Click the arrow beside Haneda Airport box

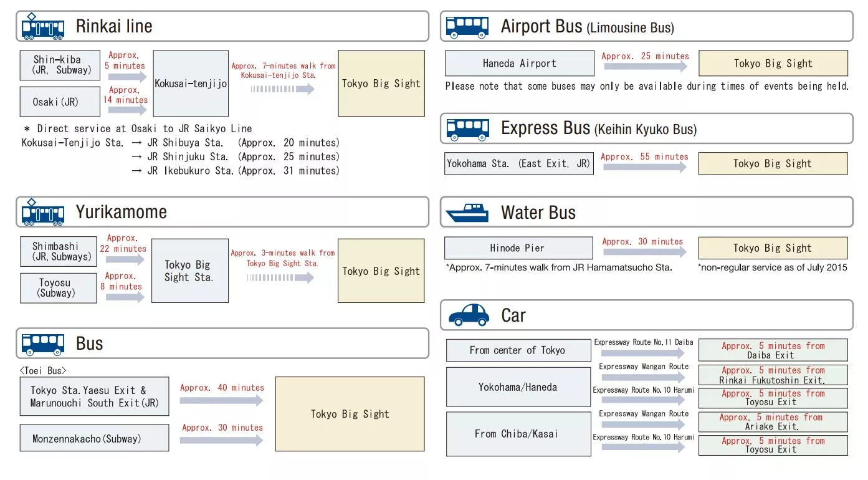[x=645, y=67]
